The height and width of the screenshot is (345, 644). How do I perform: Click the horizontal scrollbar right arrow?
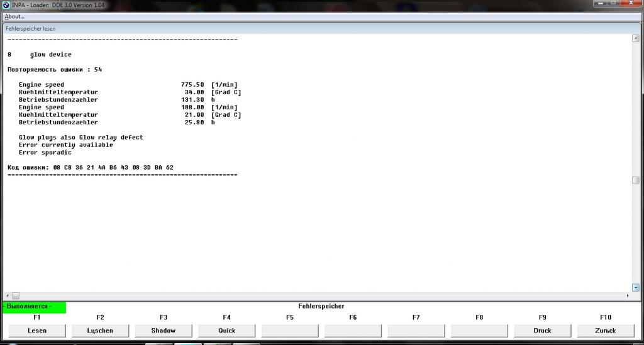point(628,296)
